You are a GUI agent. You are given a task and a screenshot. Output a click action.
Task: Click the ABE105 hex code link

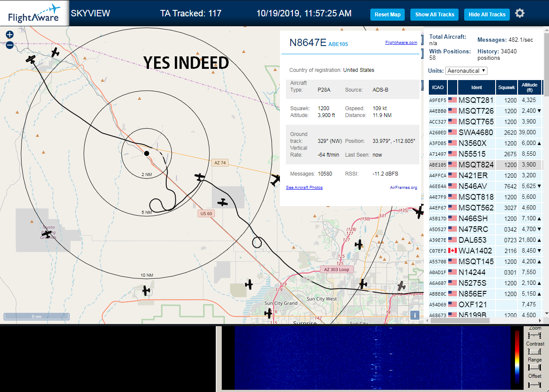coord(338,44)
